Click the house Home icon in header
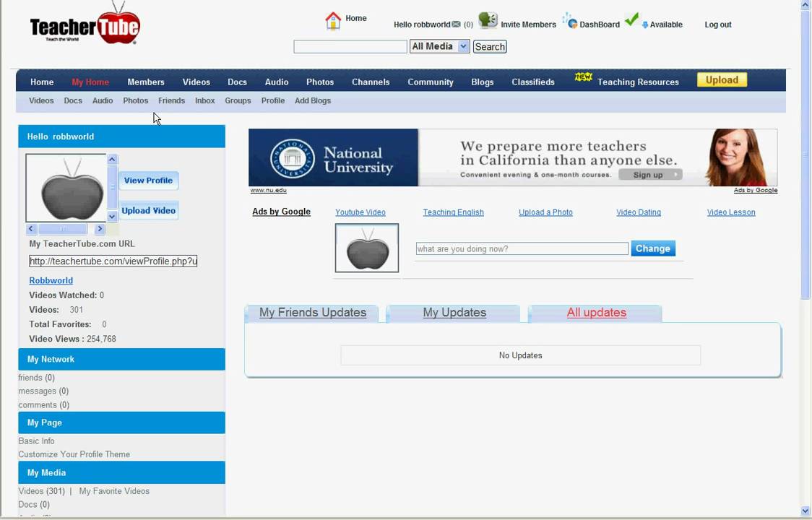This screenshot has width=812, height=520. [x=333, y=21]
